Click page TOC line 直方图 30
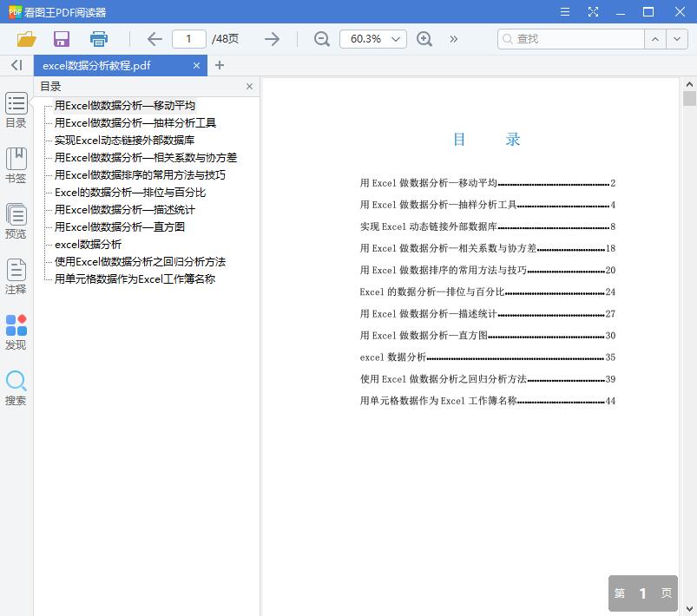The image size is (697, 616). click(x=488, y=336)
